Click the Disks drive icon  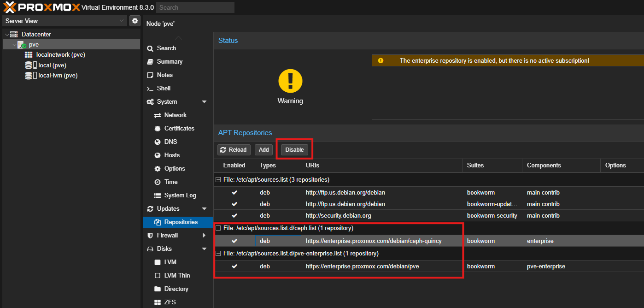150,249
